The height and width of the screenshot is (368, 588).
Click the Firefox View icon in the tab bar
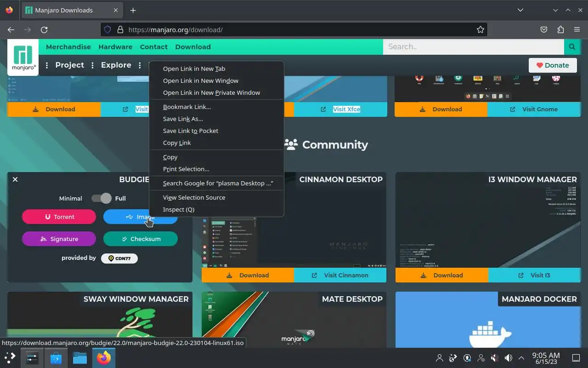tap(9, 10)
